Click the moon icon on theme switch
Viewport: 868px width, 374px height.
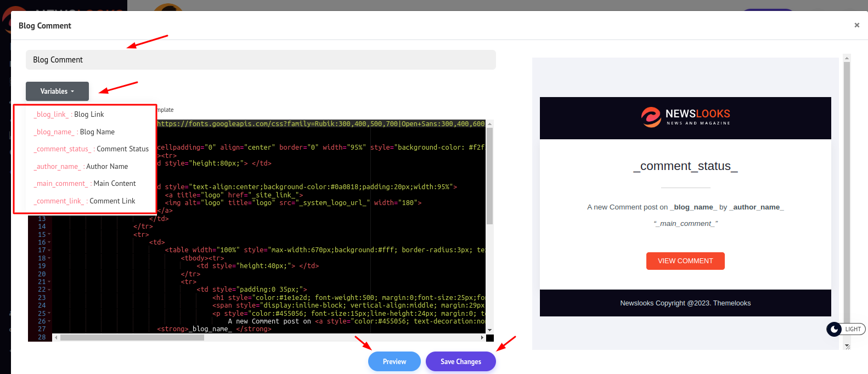point(834,329)
